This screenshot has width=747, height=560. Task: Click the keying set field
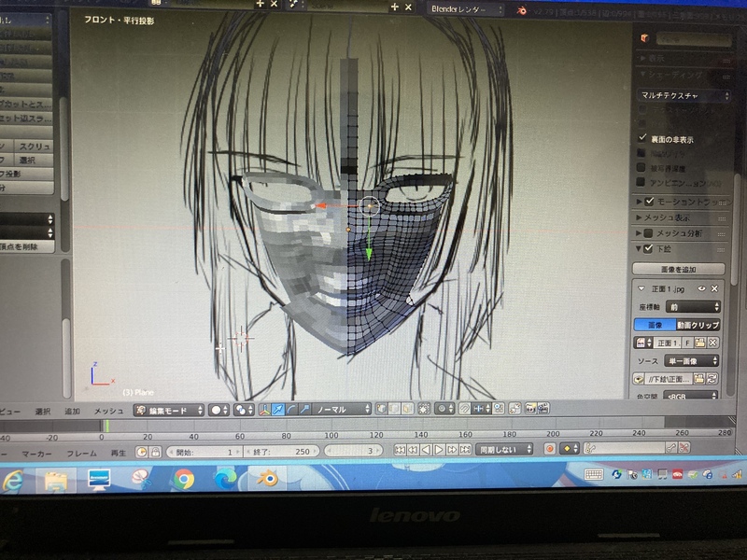pos(624,448)
